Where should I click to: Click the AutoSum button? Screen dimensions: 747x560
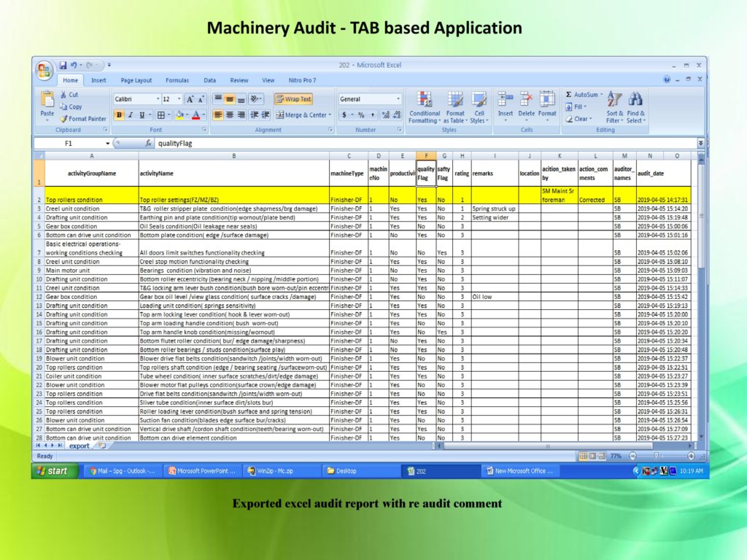tap(584, 95)
